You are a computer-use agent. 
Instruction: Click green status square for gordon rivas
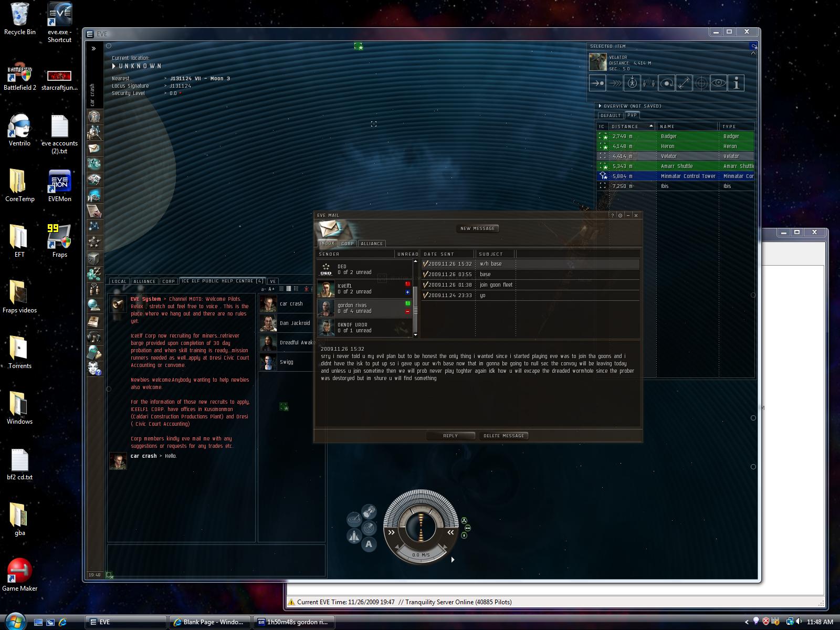pos(407,303)
